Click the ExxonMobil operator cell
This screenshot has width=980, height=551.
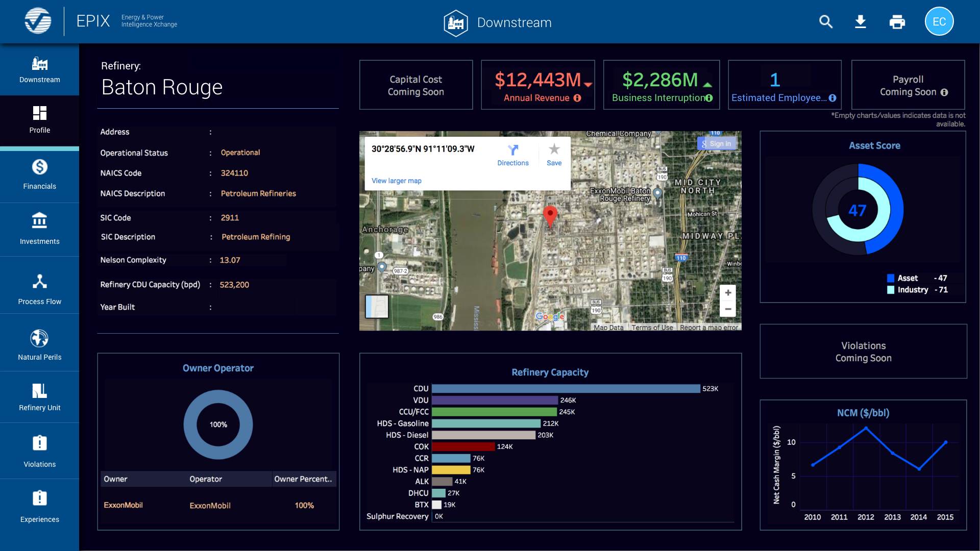(210, 506)
